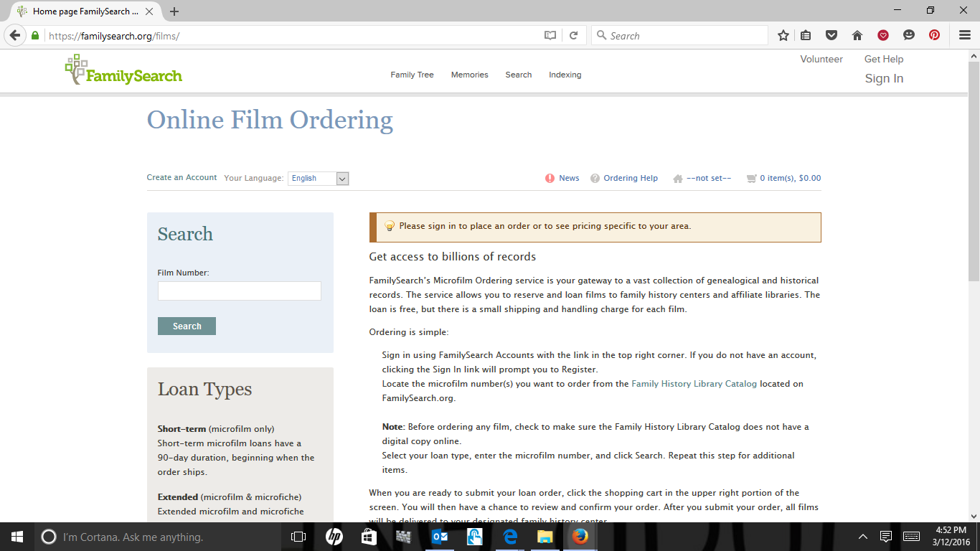Reload the current page
Image resolution: width=980 pixels, height=551 pixels.
pos(573,35)
